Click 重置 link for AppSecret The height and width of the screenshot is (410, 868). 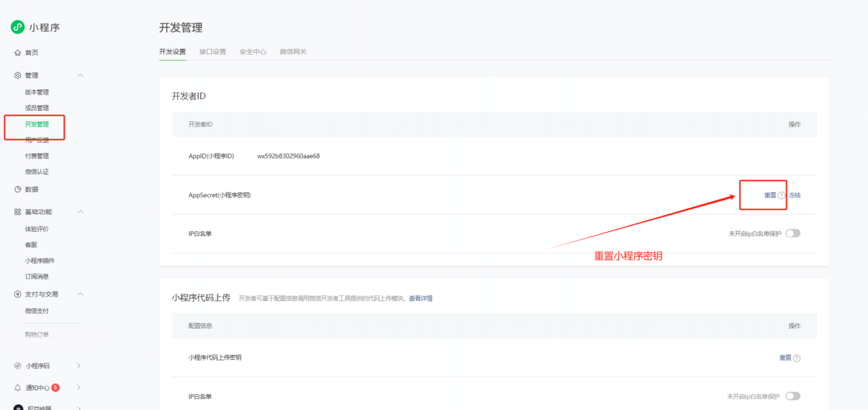coord(770,195)
